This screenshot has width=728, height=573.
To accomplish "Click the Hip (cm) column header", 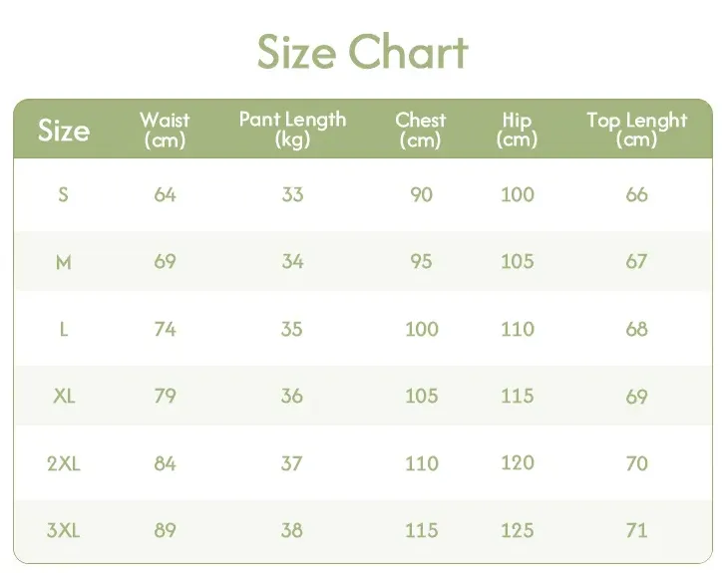I will [517, 130].
